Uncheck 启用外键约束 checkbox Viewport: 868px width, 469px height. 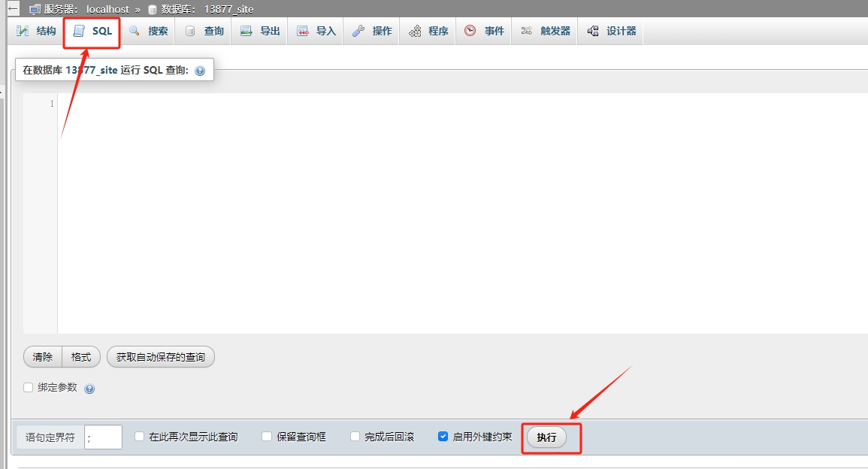tap(443, 437)
